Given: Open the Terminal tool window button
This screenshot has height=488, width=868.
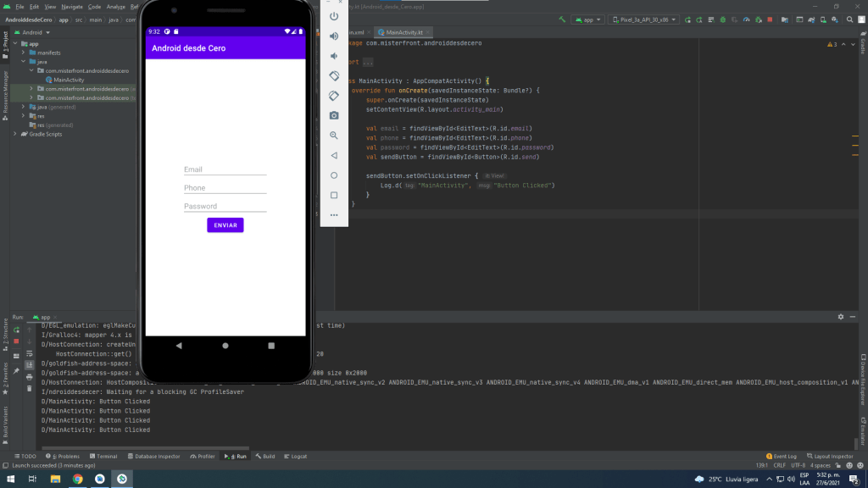Looking at the screenshot, I should click(103, 457).
